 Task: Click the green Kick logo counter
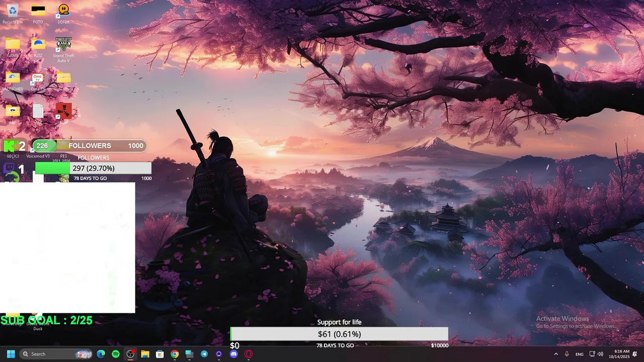click(x=14, y=146)
